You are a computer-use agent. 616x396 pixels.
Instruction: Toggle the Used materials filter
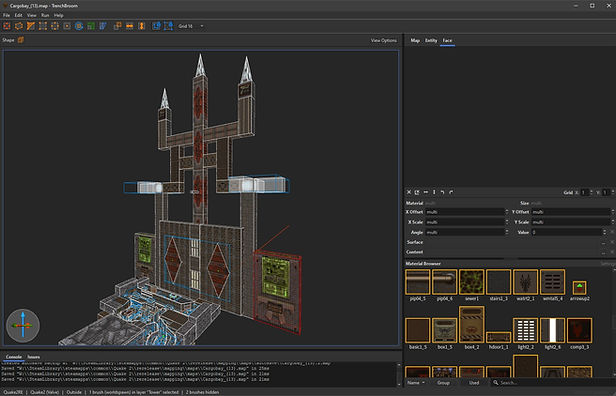pos(474,383)
